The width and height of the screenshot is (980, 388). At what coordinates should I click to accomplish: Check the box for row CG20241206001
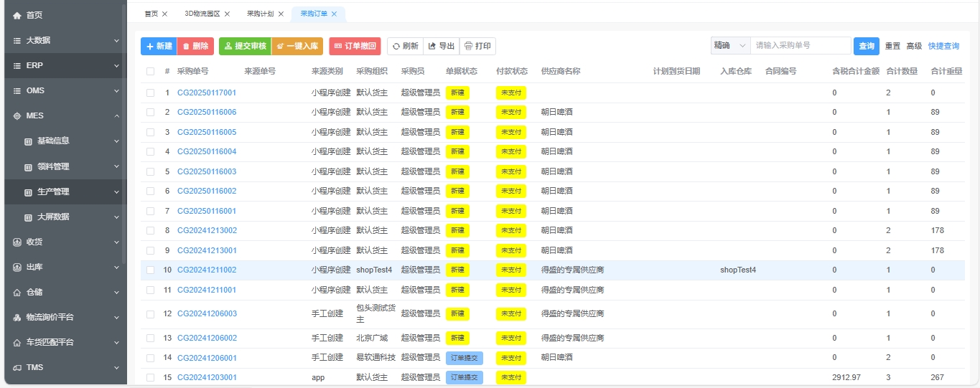click(x=150, y=357)
